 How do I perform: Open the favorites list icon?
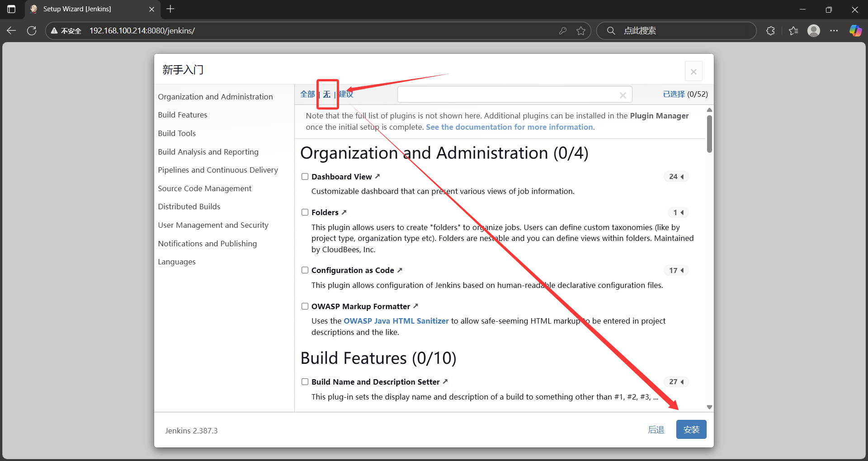coord(793,31)
